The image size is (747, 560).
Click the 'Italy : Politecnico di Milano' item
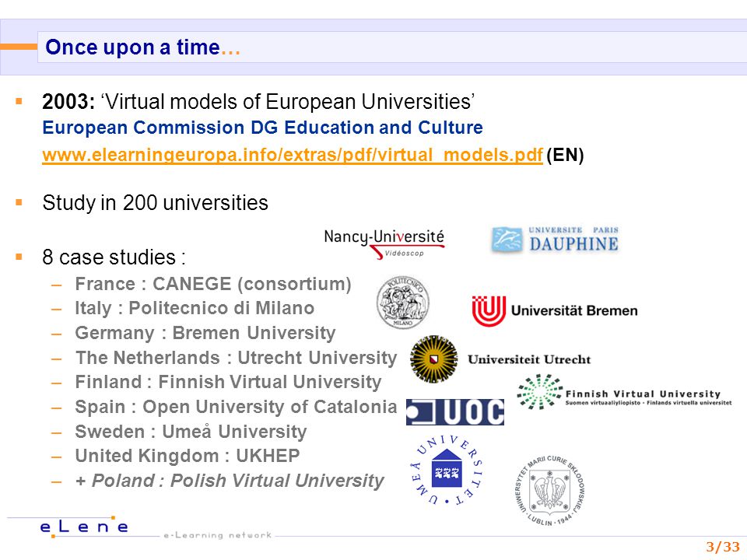[195, 308]
